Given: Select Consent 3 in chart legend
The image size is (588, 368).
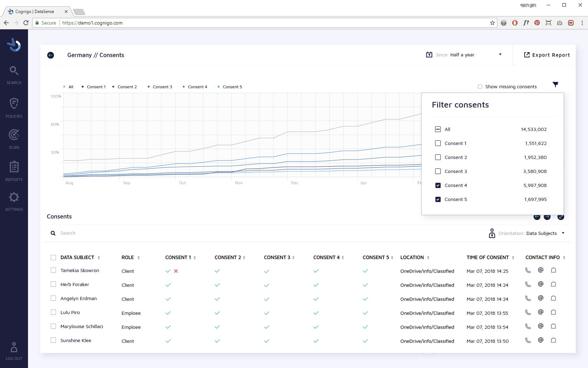Looking at the screenshot, I should click(x=160, y=87).
